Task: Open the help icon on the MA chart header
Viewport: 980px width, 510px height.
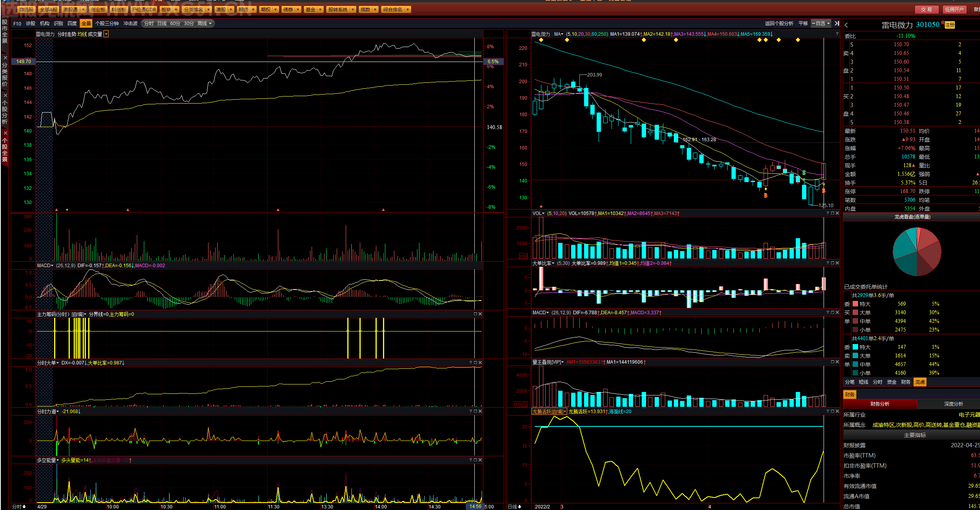Action: tap(837, 34)
